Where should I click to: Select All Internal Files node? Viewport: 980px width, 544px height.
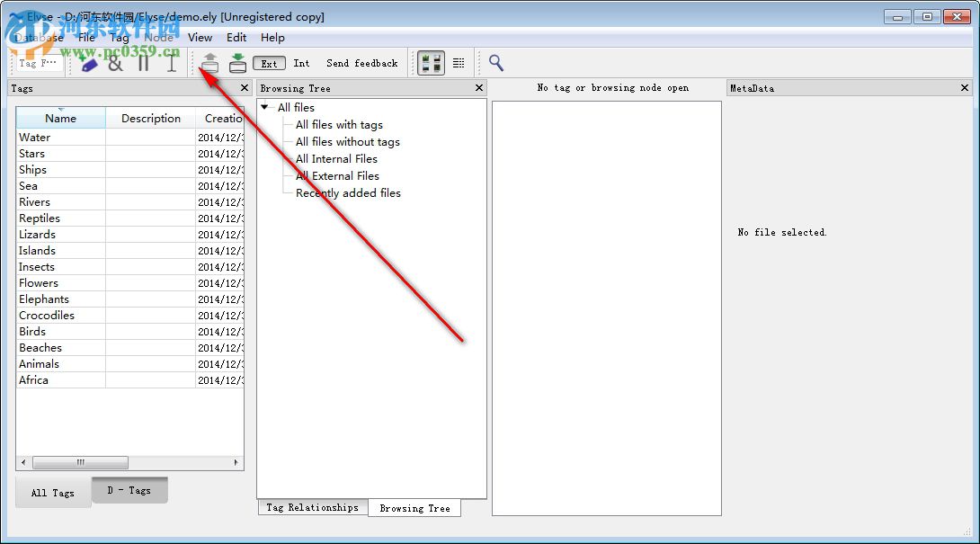(336, 159)
